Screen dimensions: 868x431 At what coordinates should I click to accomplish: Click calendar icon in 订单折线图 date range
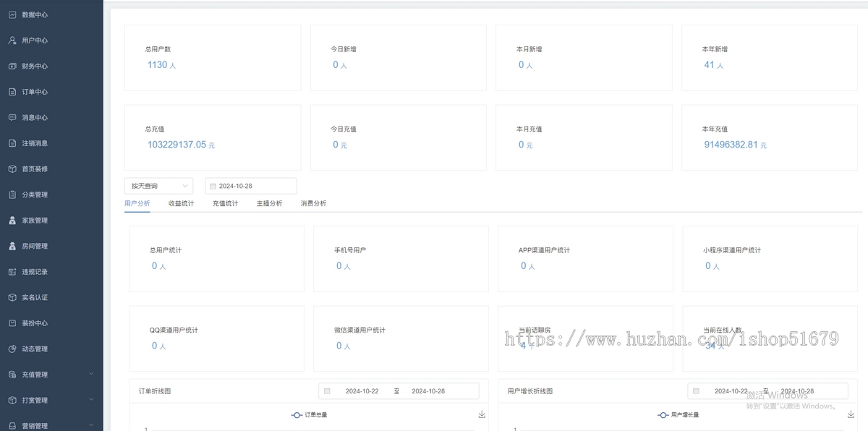click(327, 391)
